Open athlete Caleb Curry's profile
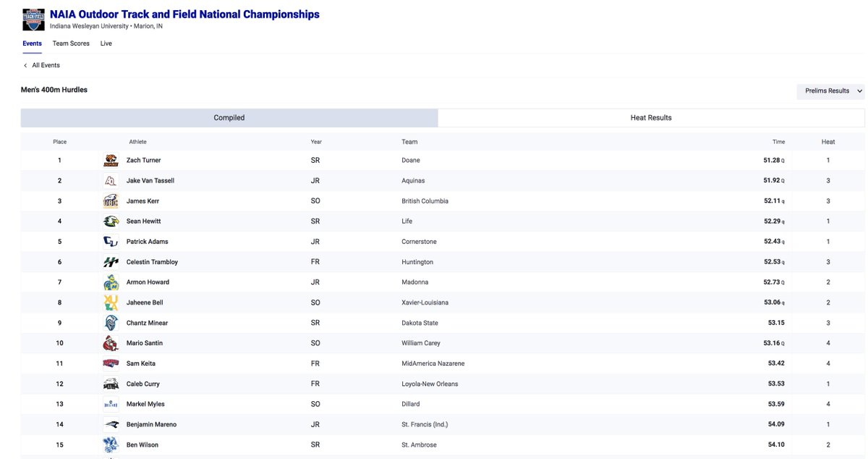The height and width of the screenshot is (459, 868). coord(142,384)
